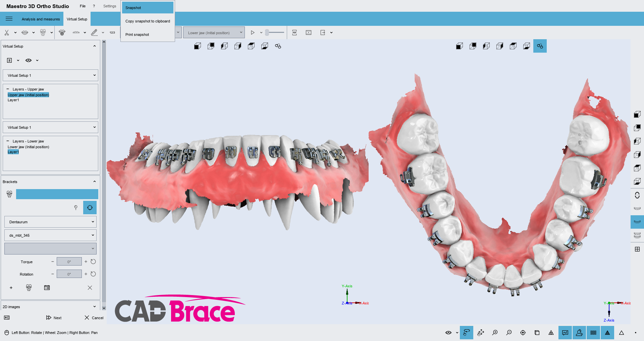
Task: Click the zoom in magnifier icon
Action: [495, 333]
